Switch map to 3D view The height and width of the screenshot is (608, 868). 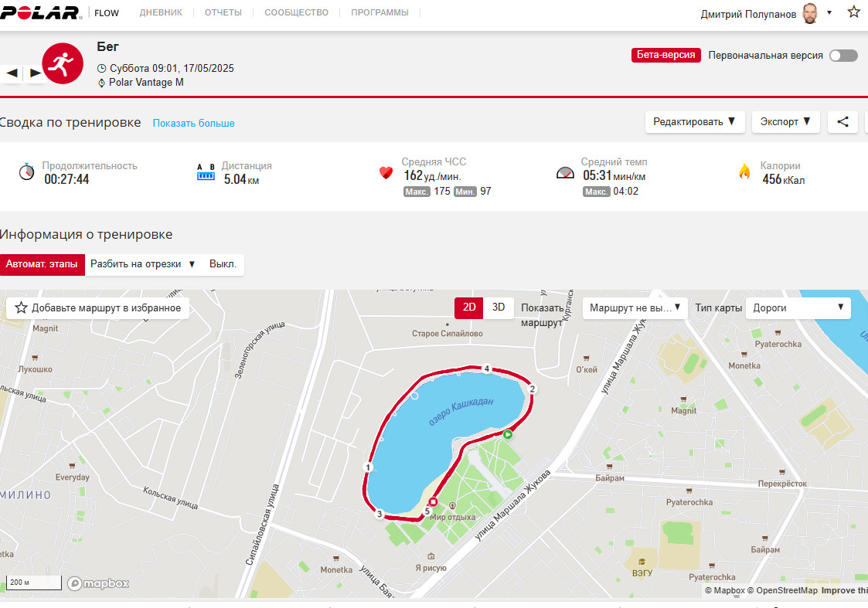point(499,307)
